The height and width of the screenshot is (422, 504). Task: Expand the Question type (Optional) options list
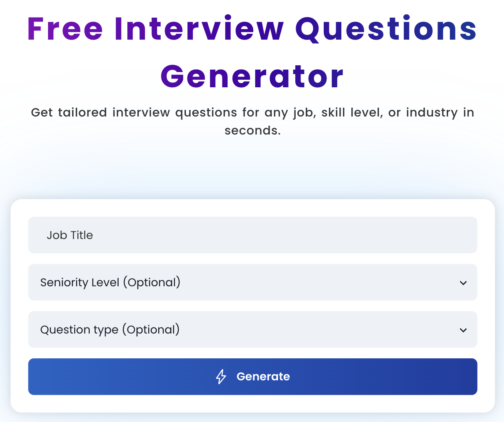coord(252,330)
